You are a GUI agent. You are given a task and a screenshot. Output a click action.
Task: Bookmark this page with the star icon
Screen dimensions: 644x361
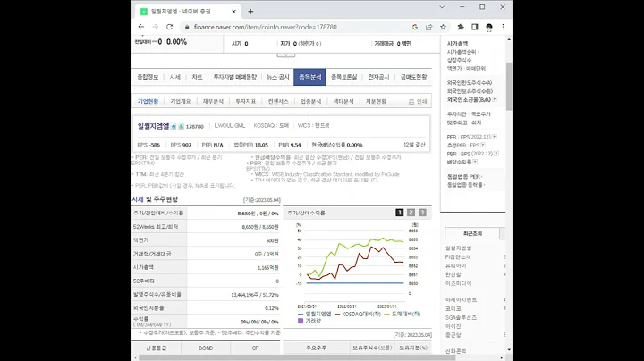pos(443,27)
